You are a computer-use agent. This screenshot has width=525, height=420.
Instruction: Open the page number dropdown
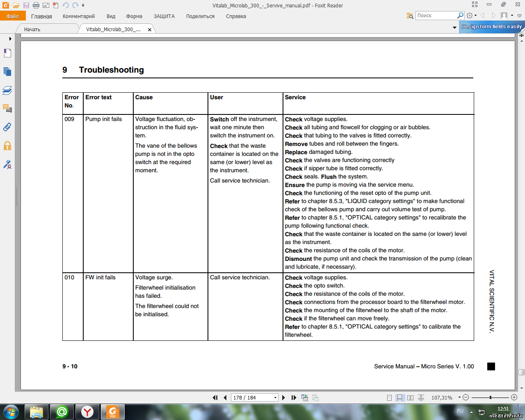coord(275,397)
